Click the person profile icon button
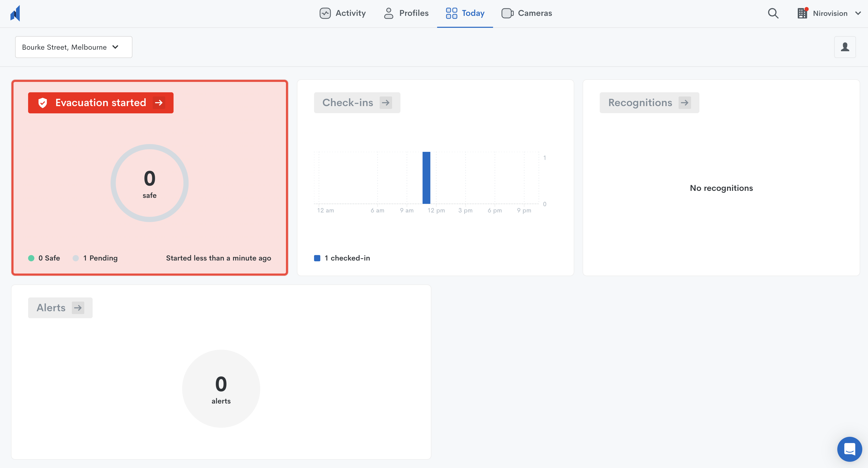 [845, 47]
